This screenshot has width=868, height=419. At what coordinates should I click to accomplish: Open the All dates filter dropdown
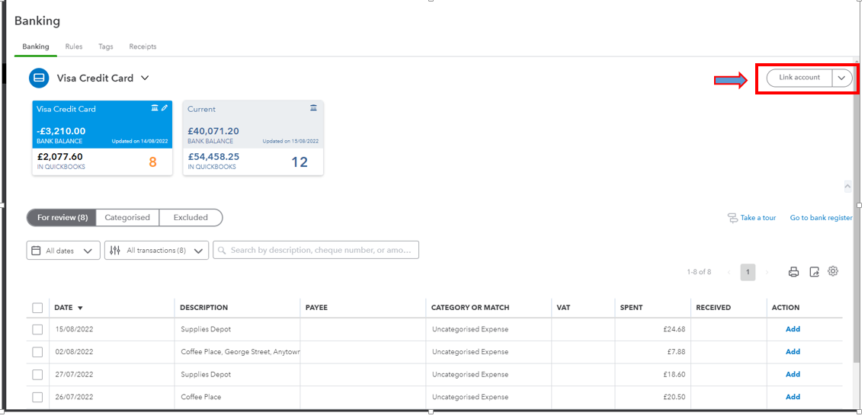coord(63,250)
